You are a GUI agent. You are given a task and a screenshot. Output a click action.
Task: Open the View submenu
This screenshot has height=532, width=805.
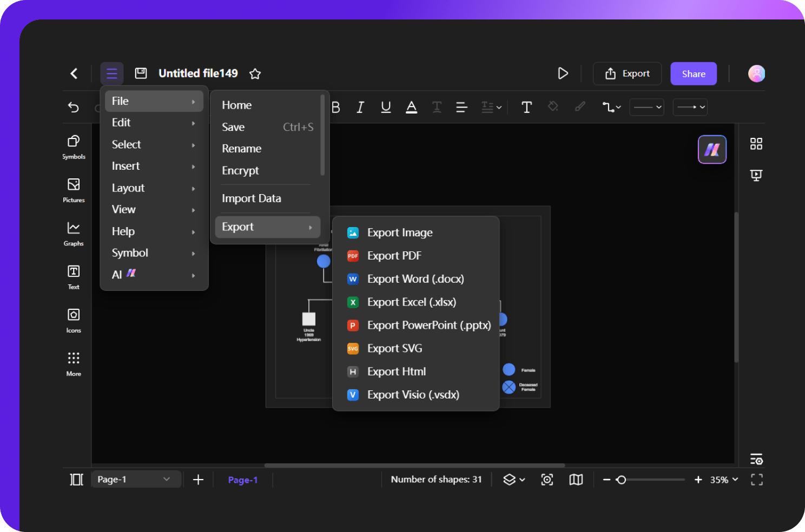point(154,209)
